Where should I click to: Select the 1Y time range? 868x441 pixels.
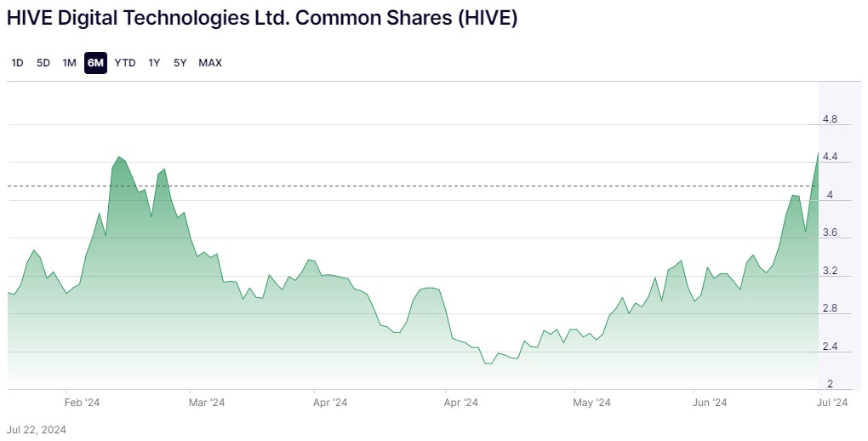pyautogui.click(x=154, y=62)
